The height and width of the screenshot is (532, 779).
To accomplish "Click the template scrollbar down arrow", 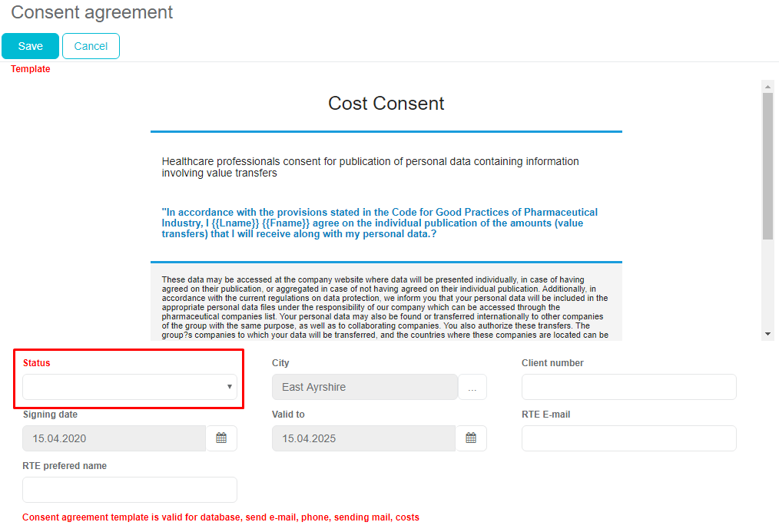I will (767, 334).
